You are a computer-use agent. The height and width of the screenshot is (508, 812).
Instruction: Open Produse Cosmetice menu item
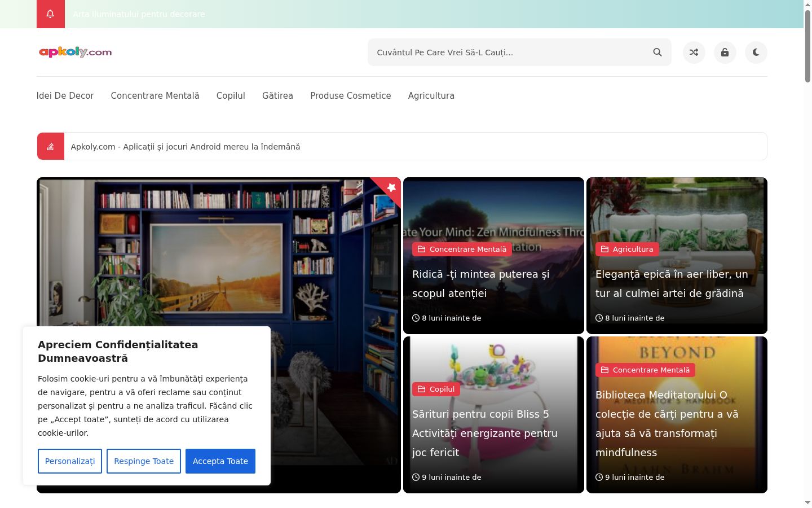[x=351, y=96]
